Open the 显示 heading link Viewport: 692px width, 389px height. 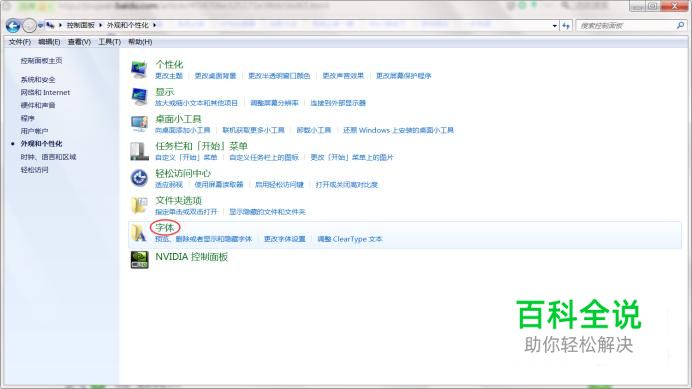point(165,92)
